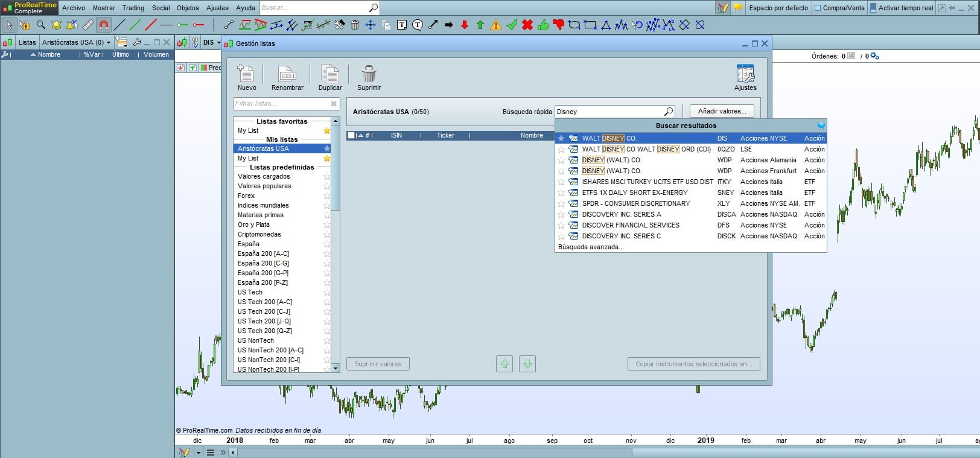
Task: Click the Suprimir trash can icon
Action: point(369,74)
